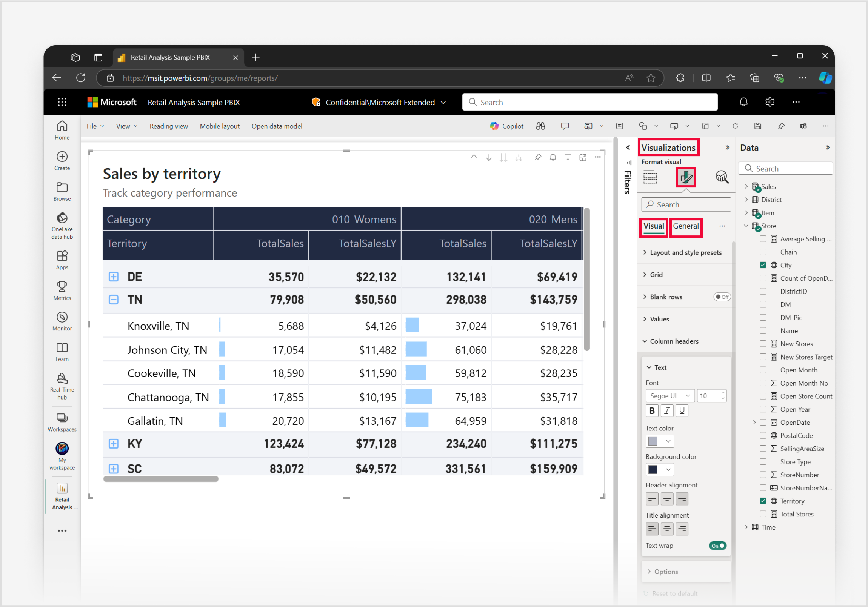Image resolution: width=868 pixels, height=607 pixels.
Task: Pin the Sales by territory visual
Action: tap(537, 157)
